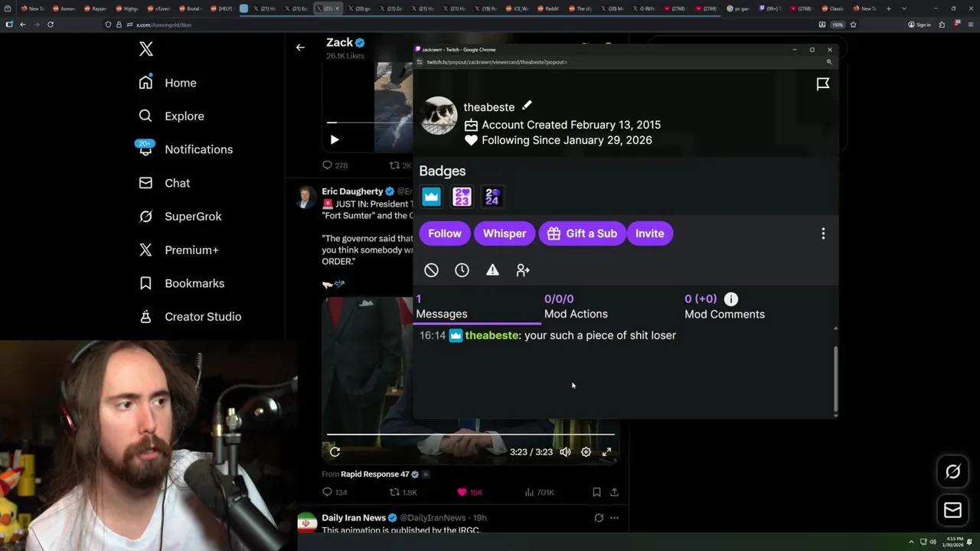This screenshot has width=980, height=551.
Task: Open the floating messages envelope button
Action: point(953,510)
